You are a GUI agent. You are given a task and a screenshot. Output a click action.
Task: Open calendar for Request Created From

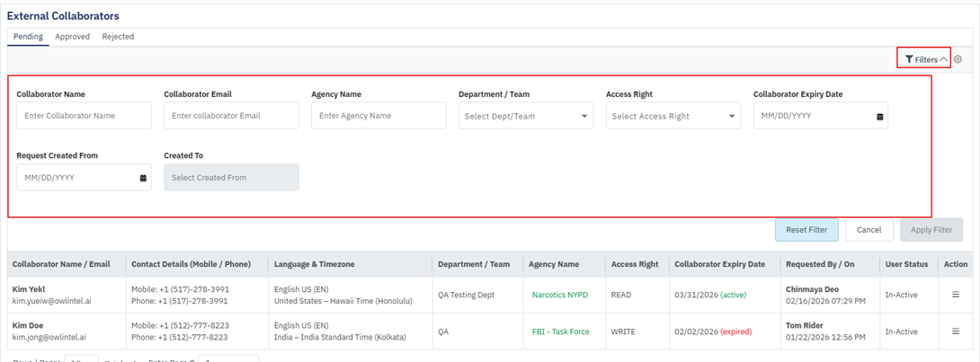pyautogui.click(x=143, y=178)
